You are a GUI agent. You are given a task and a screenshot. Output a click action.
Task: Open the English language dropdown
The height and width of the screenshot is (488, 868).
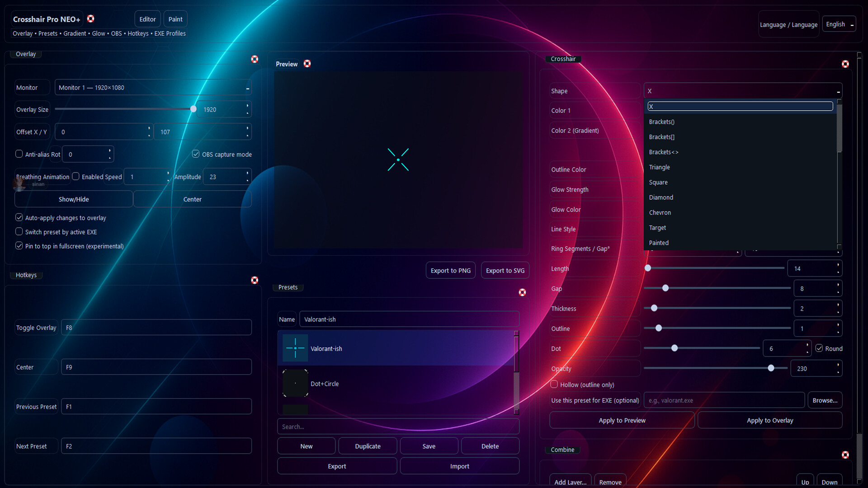(838, 24)
